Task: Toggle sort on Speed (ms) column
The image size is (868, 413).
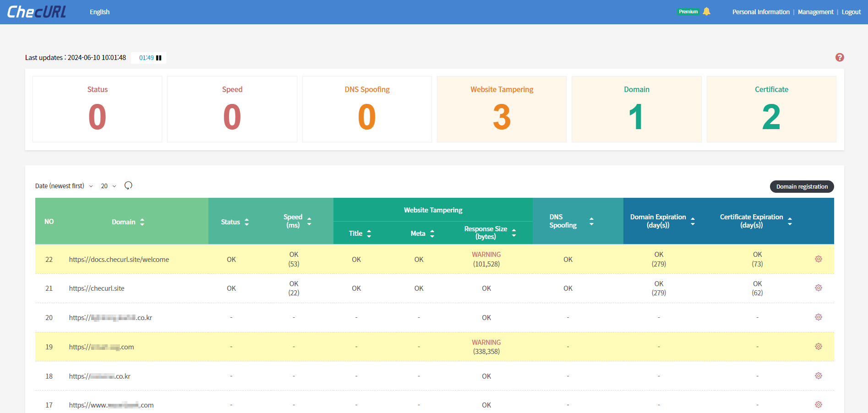Action: (309, 222)
